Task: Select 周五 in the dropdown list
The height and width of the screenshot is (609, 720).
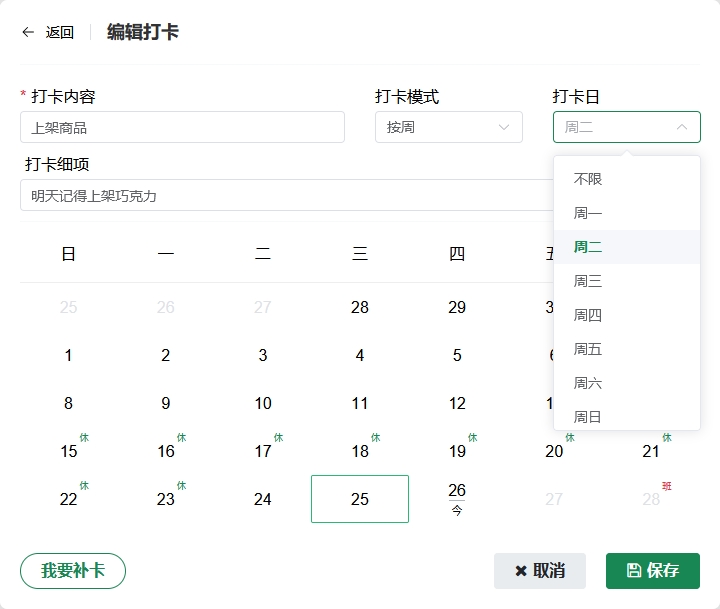Action: coord(627,349)
